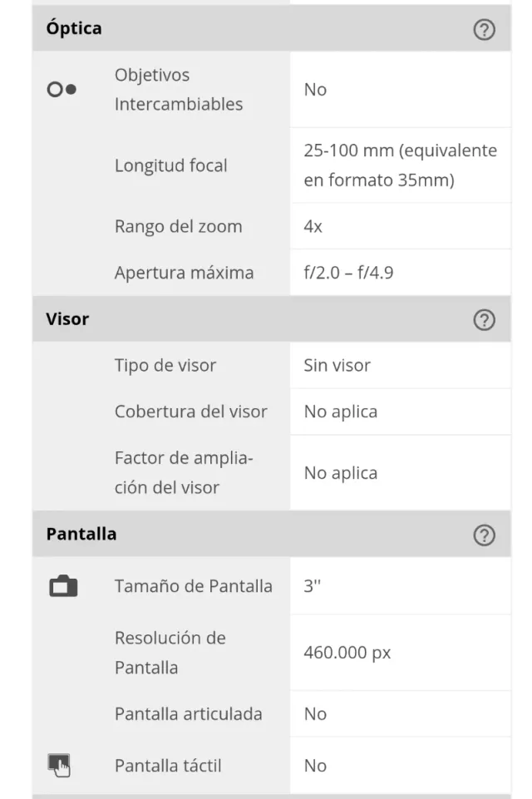Screen dimensions: 532x799
Task: Click the Apertura máxima label
Action: coord(184,273)
